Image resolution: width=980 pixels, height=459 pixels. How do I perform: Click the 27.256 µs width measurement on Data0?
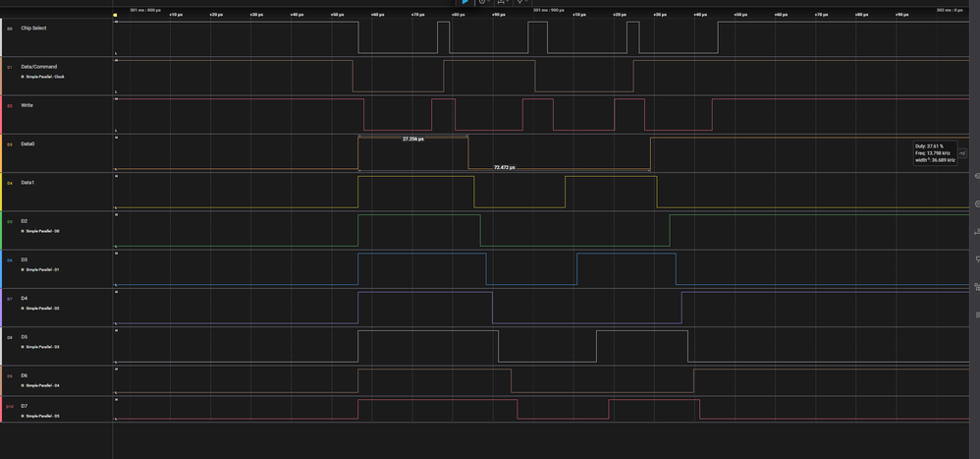point(413,139)
